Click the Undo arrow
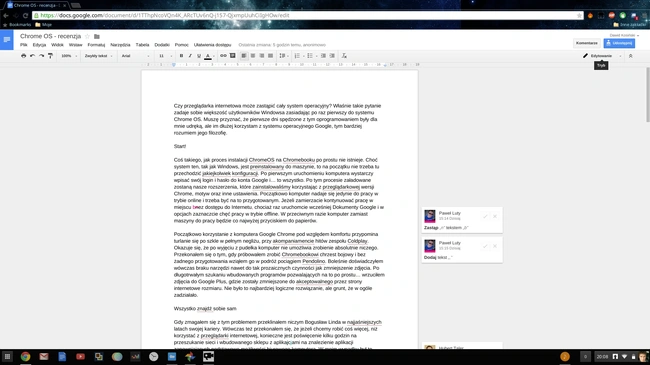The width and height of the screenshot is (650, 365). [32, 56]
